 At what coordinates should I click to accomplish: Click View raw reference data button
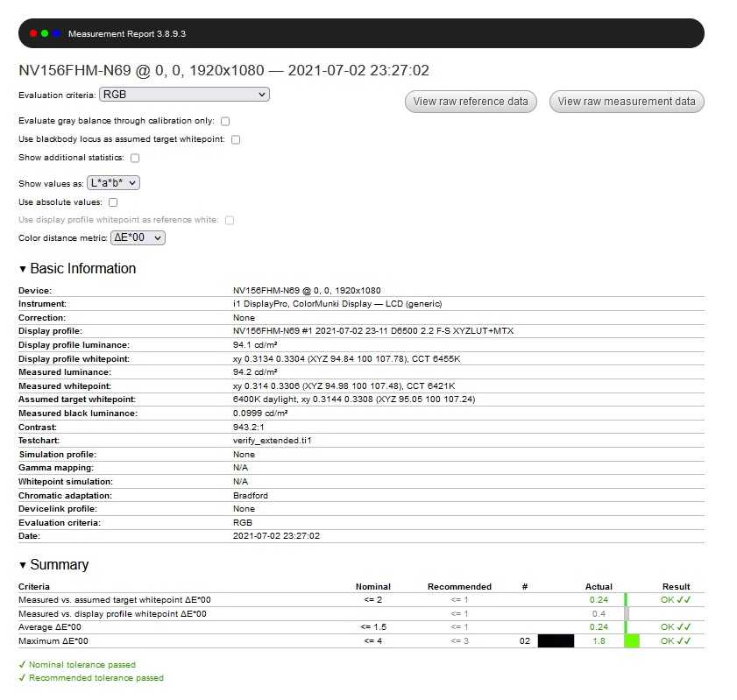click(471, 102)
